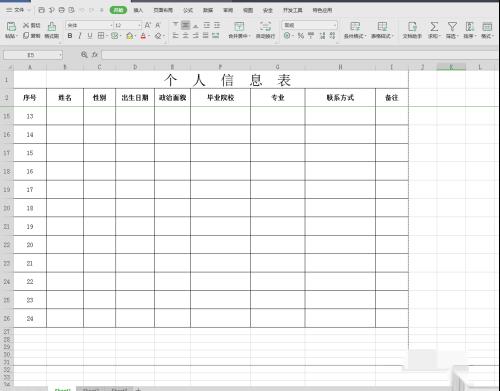Open the font size dropdown

tap(139, 25)
